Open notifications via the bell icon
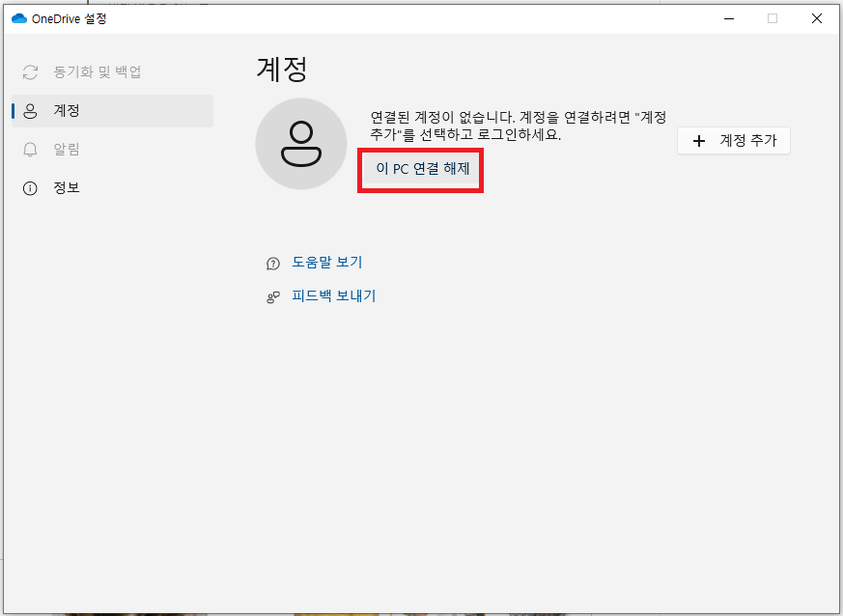This screenshot has width=843, height=616. tap(30, 149)
